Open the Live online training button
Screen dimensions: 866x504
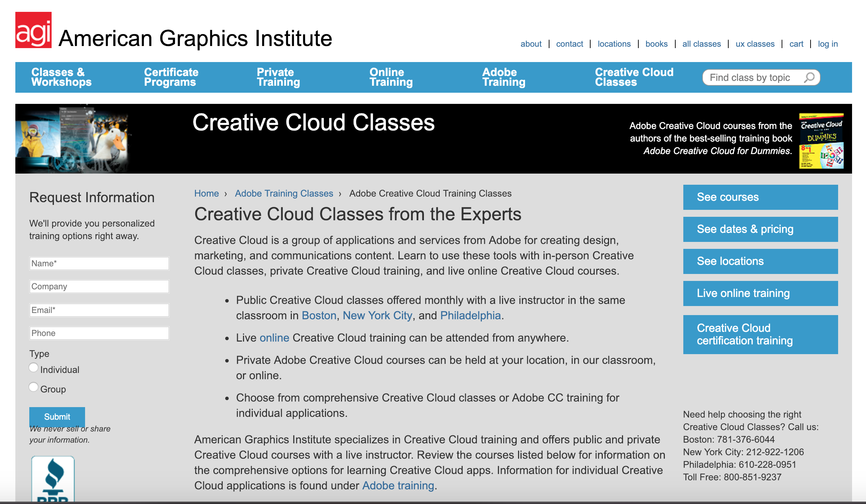[760, 293]
